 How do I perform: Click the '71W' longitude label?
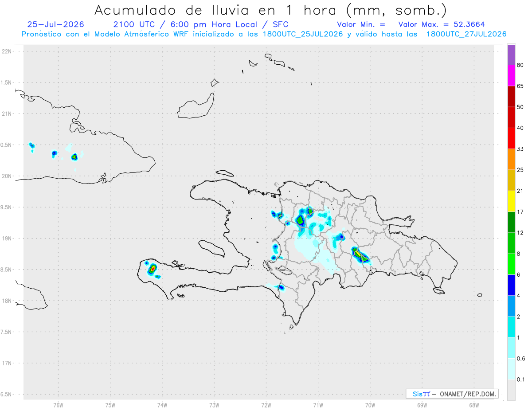(318, 404)
